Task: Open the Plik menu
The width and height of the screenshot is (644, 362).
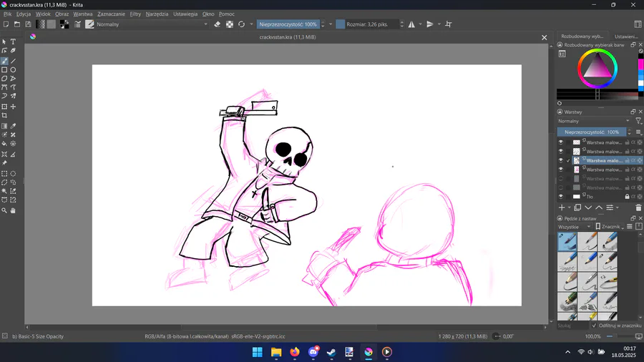Action: click(x=7, y=14)
